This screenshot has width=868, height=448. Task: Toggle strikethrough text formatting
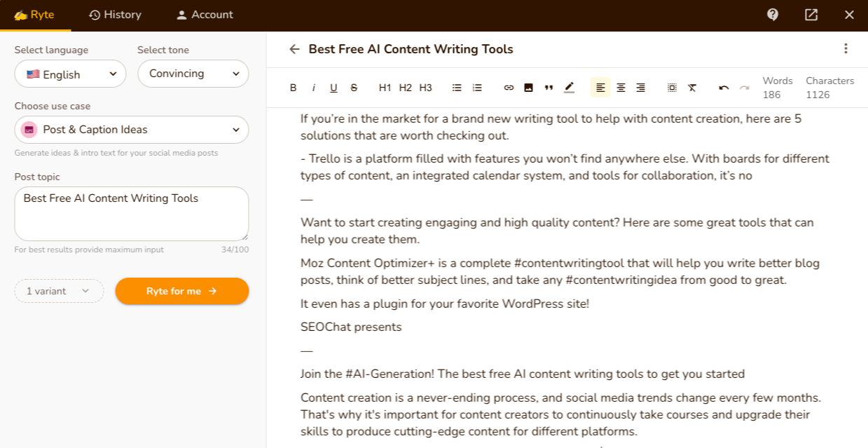(x=354, y=88)
